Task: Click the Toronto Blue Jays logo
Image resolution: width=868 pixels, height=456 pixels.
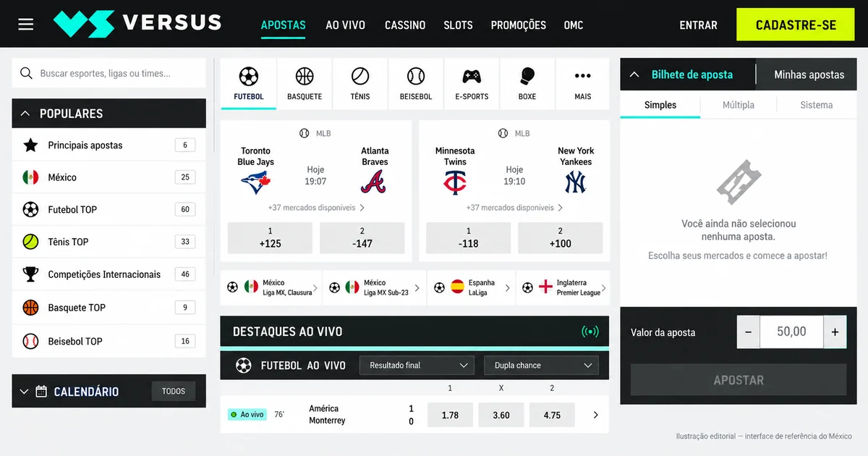Action: (255, 182)
